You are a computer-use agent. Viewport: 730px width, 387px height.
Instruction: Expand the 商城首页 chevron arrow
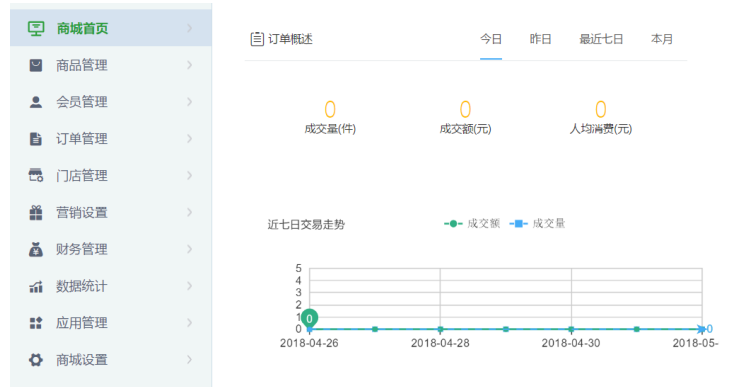[189, 28]
